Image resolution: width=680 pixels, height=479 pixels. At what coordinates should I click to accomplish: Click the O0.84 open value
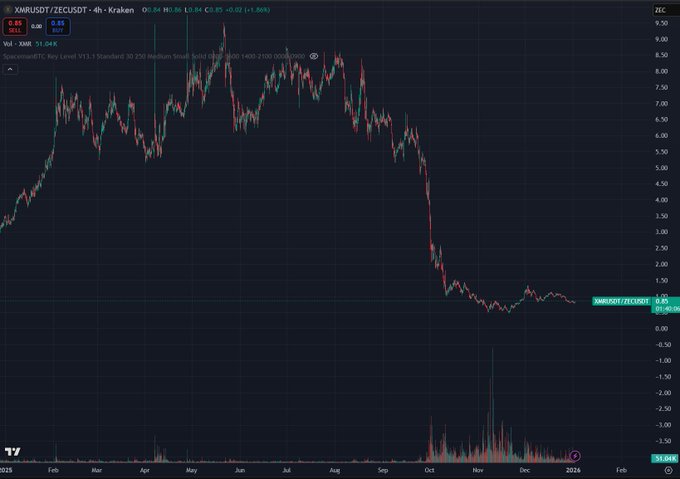151,10
